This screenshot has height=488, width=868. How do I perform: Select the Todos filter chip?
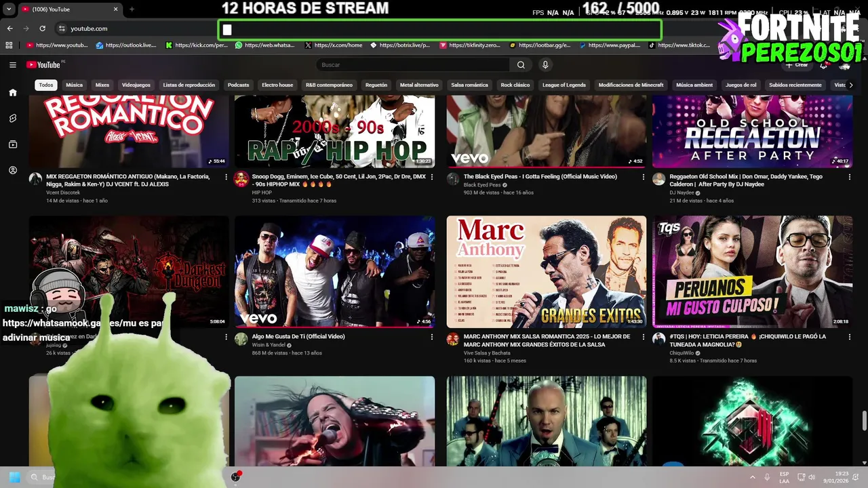click(46, 85)
